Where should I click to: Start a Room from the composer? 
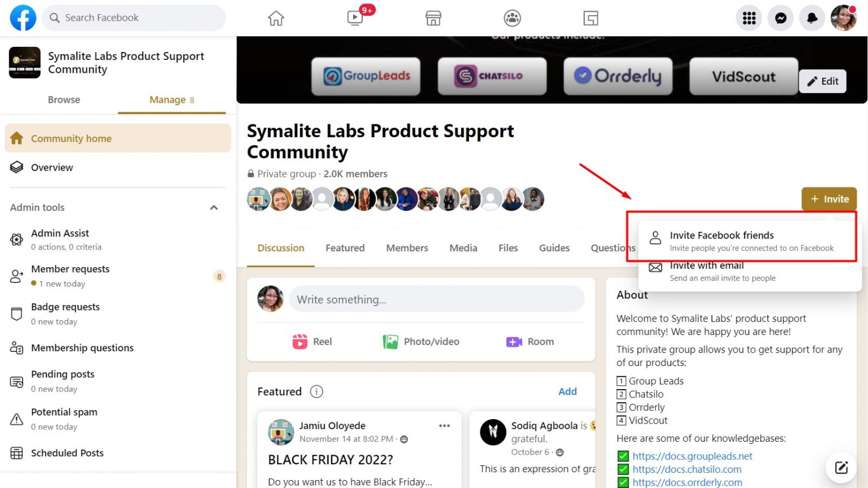(x=530, y=341)
